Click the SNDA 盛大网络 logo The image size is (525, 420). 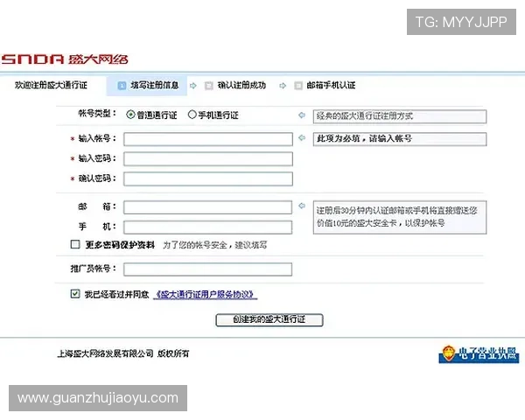(65, 59)
